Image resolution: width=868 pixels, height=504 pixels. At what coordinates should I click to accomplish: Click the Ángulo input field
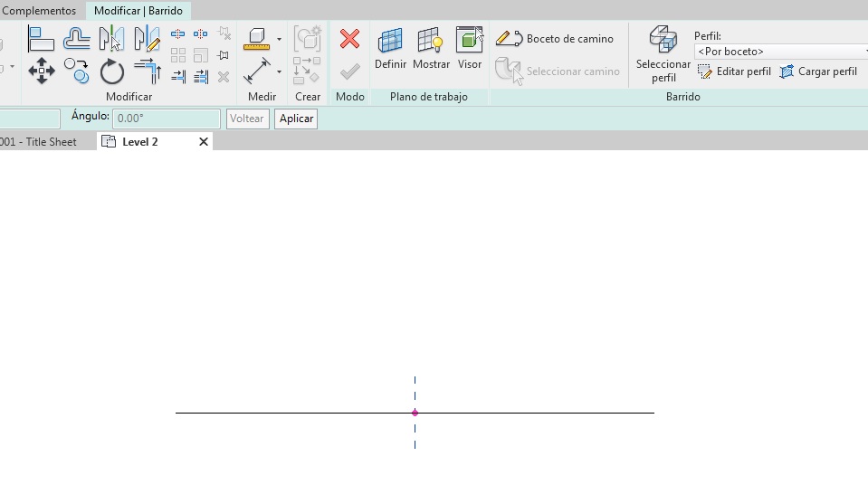click(x=166, y=119)
